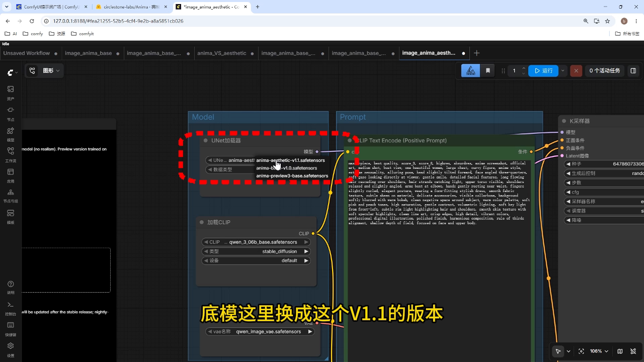The height and width of the screenshot is (362, 644).
Task: Click the 种子 seed value field
Action: [x=604, y=164]
